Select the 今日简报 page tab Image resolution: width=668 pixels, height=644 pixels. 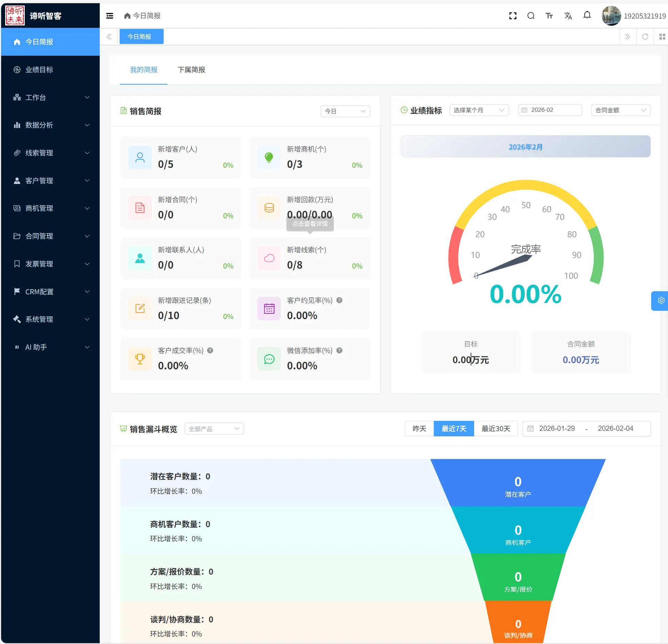point(141,37)
